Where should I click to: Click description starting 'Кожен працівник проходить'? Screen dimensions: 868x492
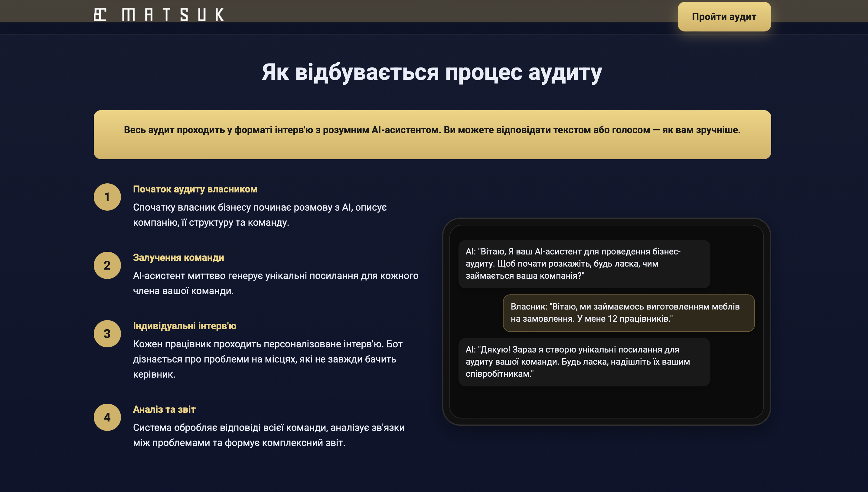tap(267, 359)
